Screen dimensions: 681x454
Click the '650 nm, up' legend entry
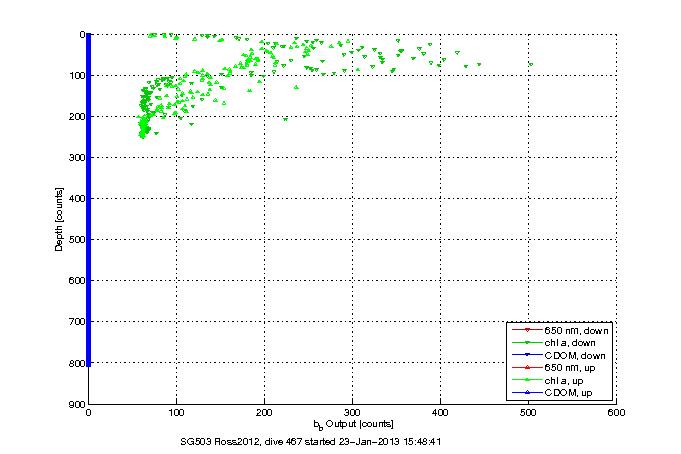554,368
